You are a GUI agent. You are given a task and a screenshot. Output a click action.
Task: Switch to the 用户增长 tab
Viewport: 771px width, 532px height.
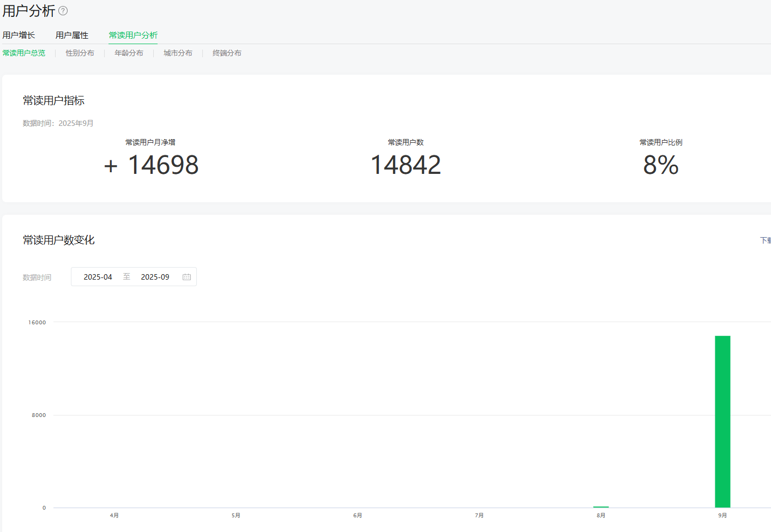(19, 35)
